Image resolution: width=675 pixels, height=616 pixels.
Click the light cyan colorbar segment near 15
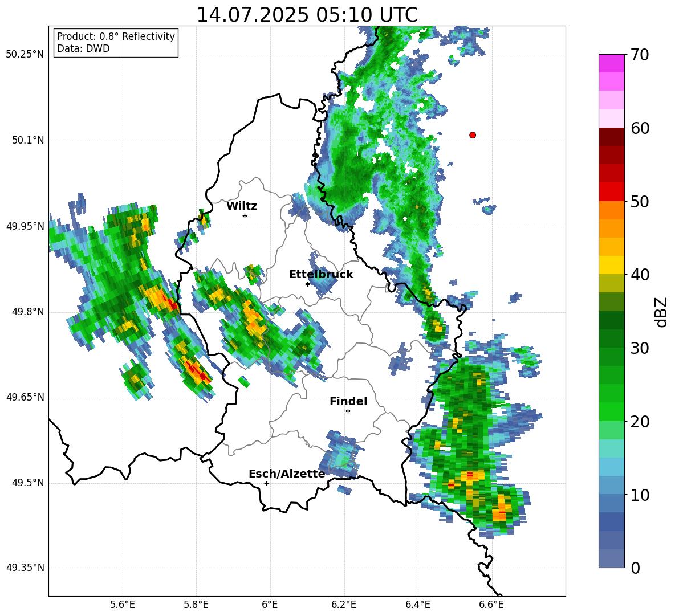point(611,448)
